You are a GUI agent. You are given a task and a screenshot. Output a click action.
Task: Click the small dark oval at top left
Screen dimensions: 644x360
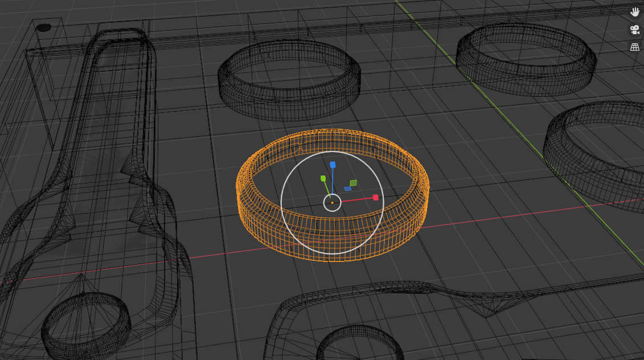[44, 27]
